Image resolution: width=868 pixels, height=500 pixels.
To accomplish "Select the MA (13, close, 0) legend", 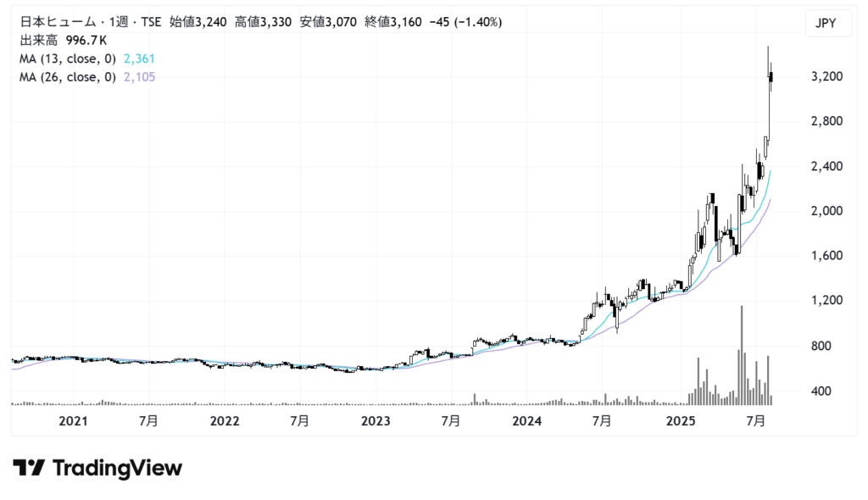I will click(x=68, y=58).
